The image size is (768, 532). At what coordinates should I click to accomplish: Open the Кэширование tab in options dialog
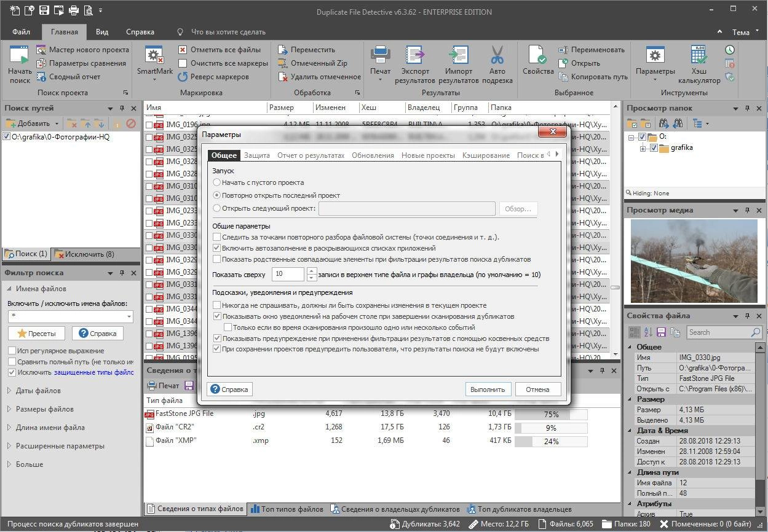pyautogui.click(x=486, y=155)
